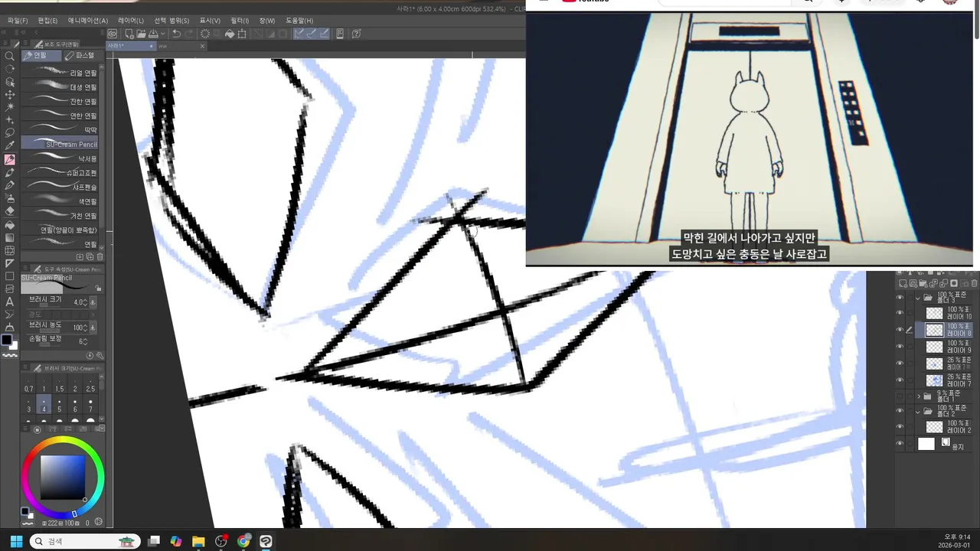Screen dimensions: 980x551
Task: Select the Operation object tool
Action: coord(9,82)
